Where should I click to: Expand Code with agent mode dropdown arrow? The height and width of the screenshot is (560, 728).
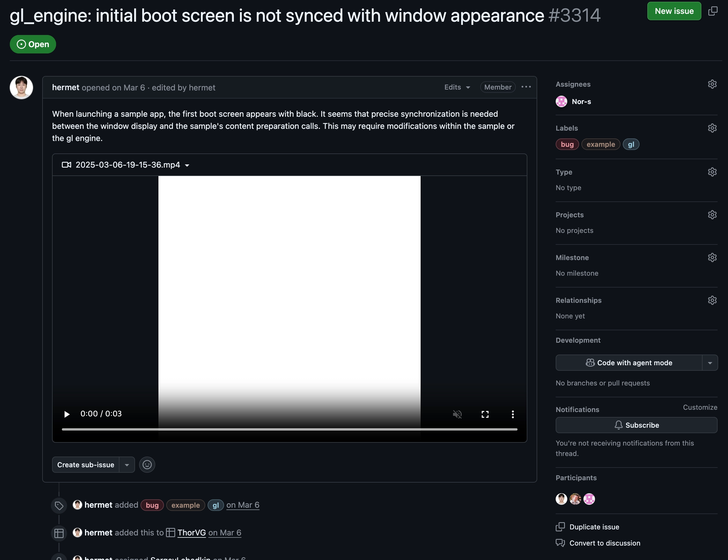click(710, 363)
